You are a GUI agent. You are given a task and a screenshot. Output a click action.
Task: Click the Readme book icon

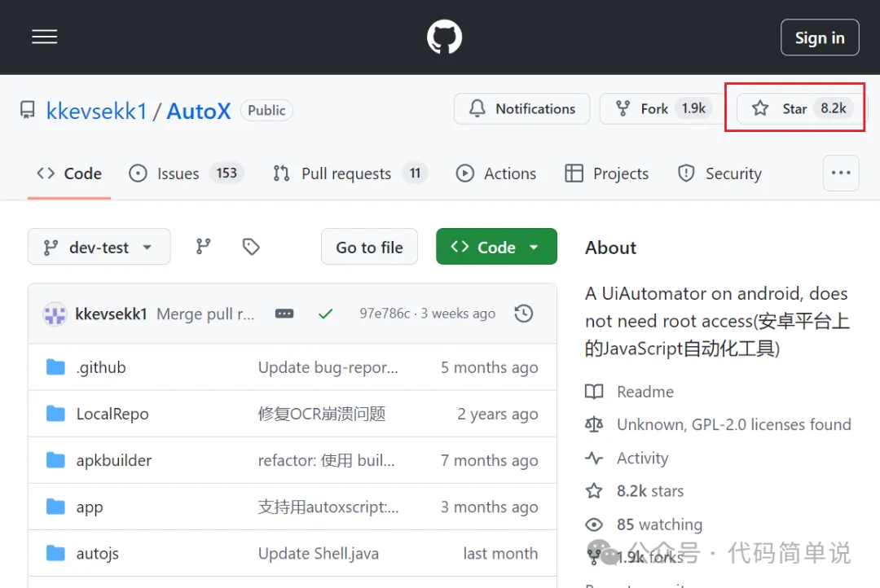pos(594,392)
